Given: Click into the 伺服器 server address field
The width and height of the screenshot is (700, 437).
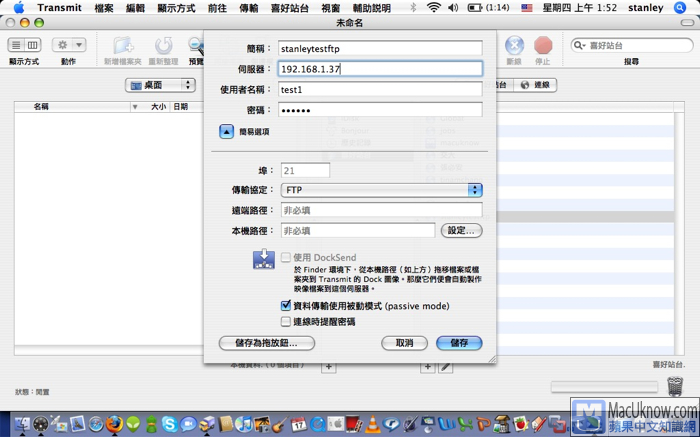Looking at the screenshot, I should pyautogui.click(x=380, y=69).
